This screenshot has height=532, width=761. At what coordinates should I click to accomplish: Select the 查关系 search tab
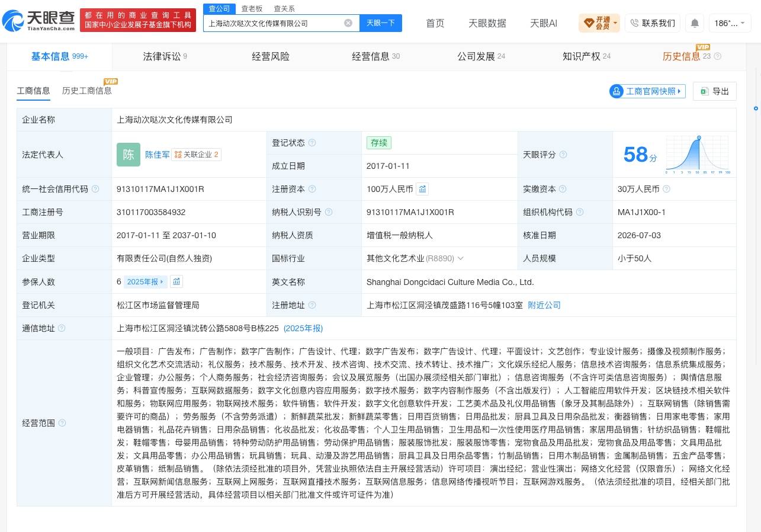coord(284,8)
